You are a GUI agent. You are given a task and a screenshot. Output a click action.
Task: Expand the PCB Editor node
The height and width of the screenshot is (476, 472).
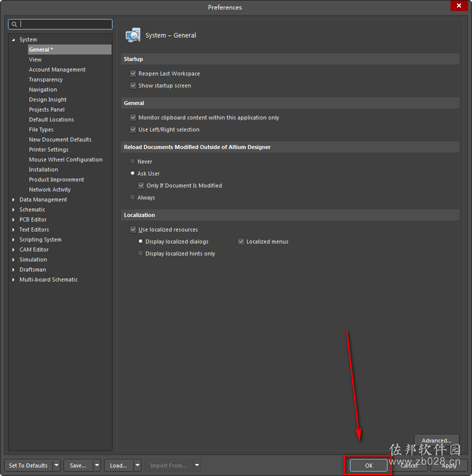pos(13,220)
